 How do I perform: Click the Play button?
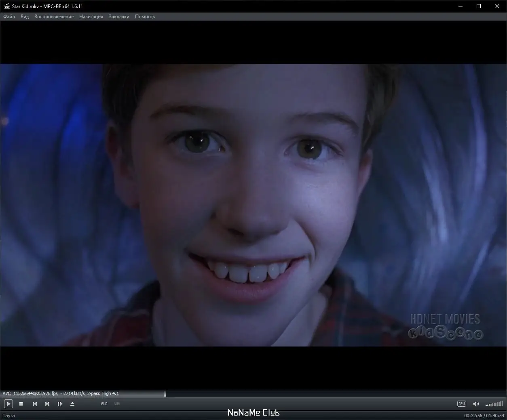(8, 403)
